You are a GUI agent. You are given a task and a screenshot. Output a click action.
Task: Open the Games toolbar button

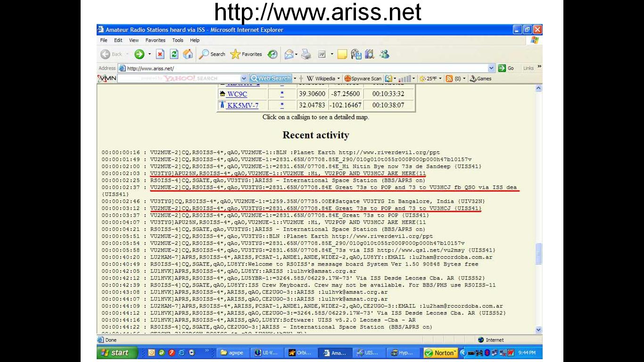tap(480, 79)
